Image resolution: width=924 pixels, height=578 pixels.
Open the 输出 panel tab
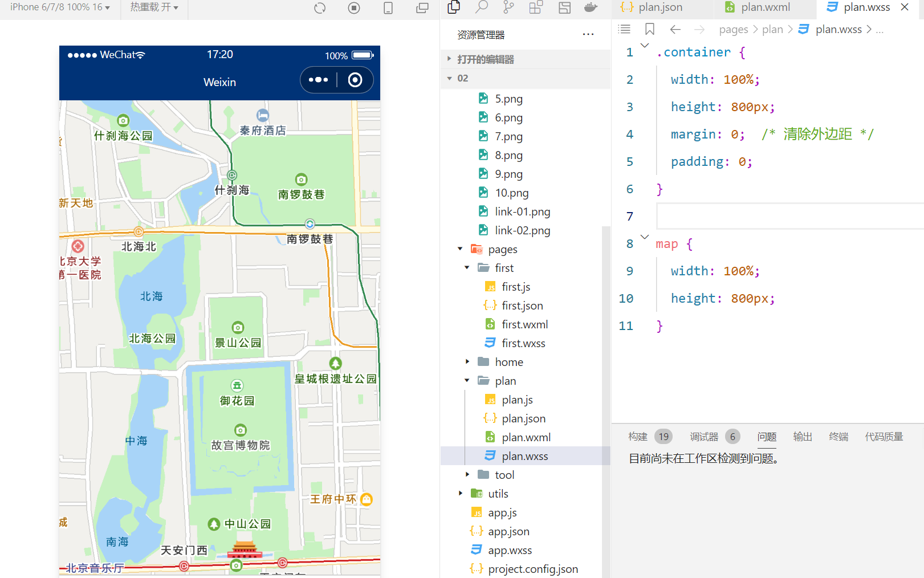[x=803, y=437]
